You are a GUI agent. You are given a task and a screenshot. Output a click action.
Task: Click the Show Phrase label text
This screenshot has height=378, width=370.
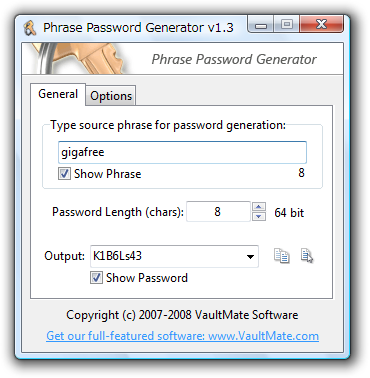point(107,174)
